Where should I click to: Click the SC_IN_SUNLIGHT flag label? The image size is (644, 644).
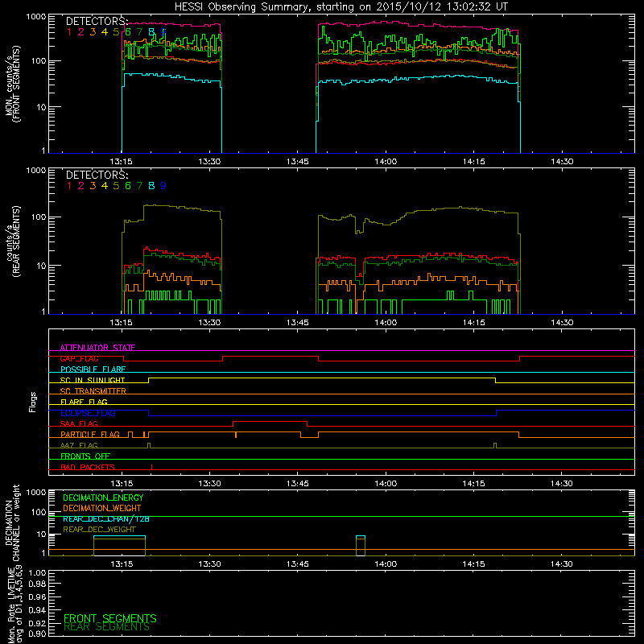(93, 380)
